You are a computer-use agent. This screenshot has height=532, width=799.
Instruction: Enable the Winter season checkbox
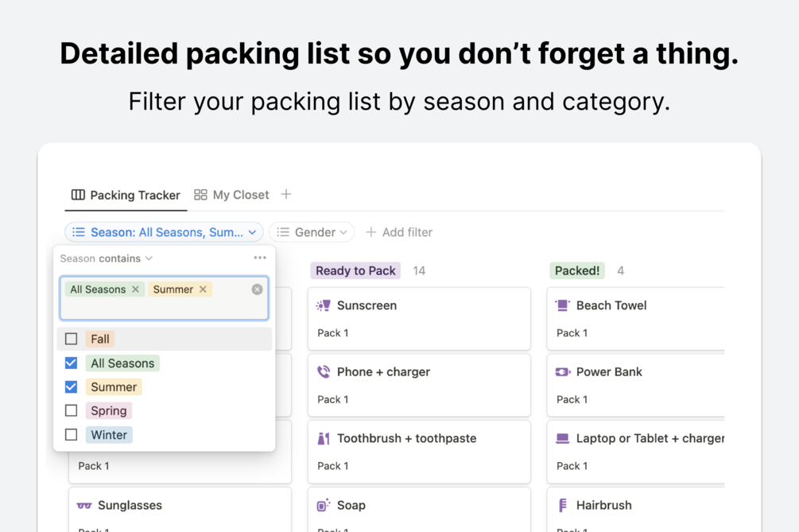[72, 435]
